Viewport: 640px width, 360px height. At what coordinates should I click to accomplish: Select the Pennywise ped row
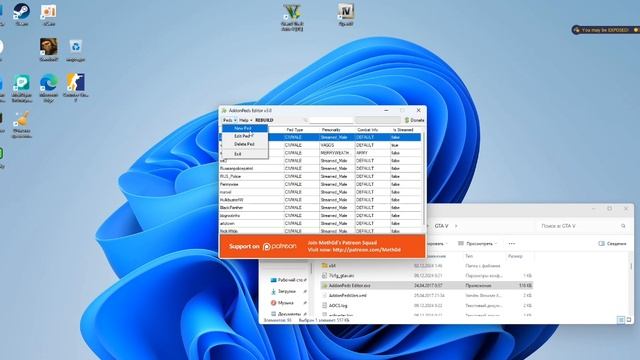pyautogui.click(x=320, y=184)
